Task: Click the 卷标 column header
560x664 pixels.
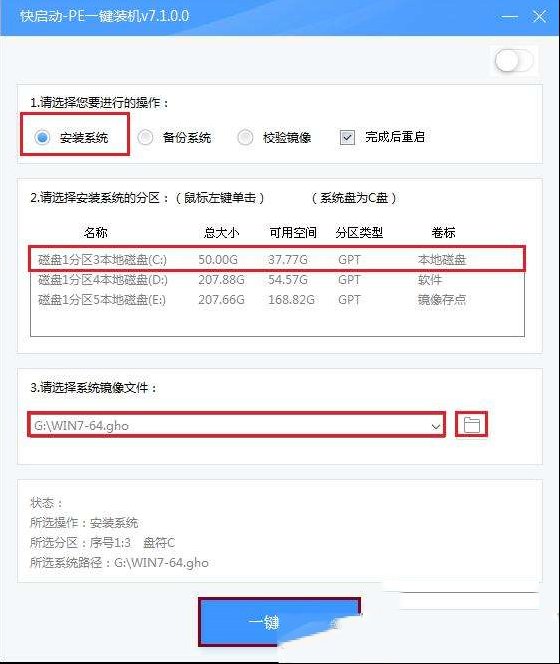Action: click(443, 232)
